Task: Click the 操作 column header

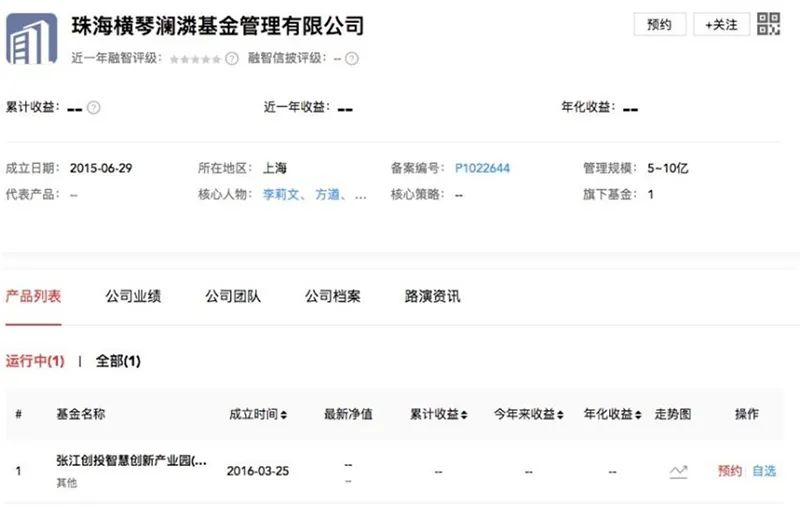Action: click(x=746, y=414)
